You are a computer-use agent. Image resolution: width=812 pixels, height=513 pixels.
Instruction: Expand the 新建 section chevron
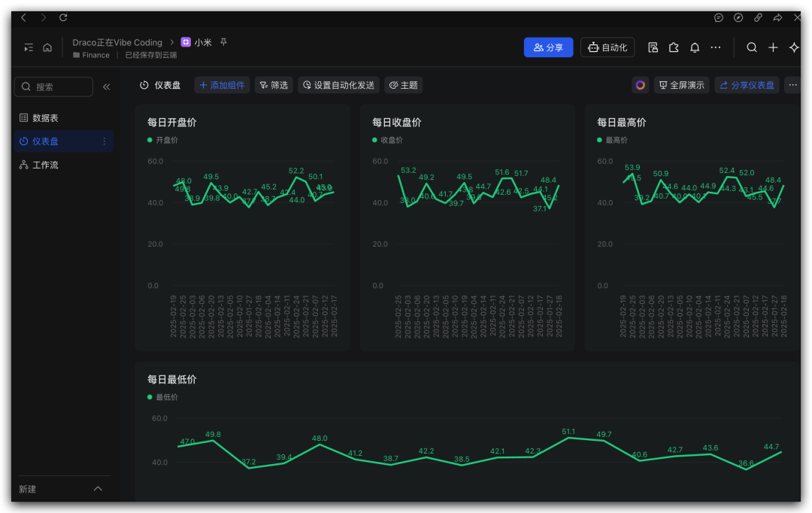click(98, 489)
